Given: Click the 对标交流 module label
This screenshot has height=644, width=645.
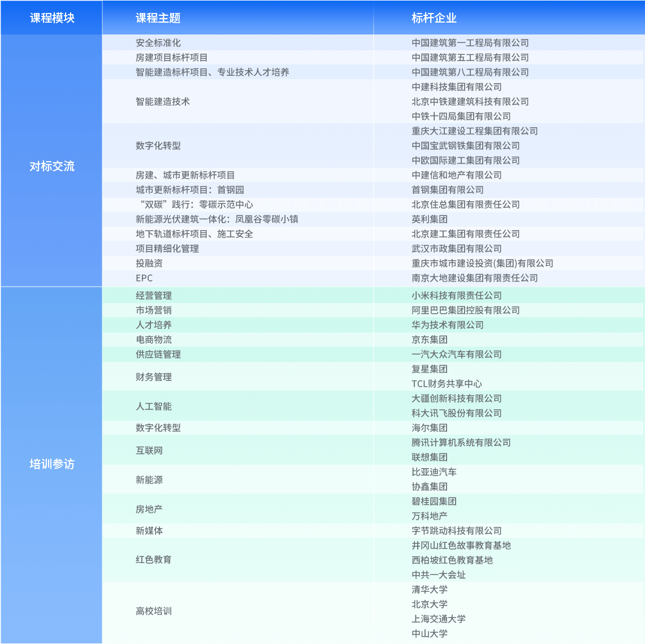Looking at the screenshot, I should [50, 167].
